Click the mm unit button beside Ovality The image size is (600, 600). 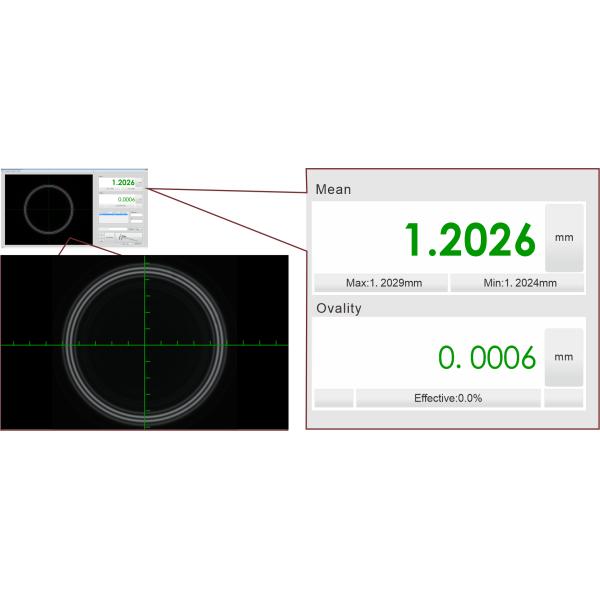coord(564,357)
